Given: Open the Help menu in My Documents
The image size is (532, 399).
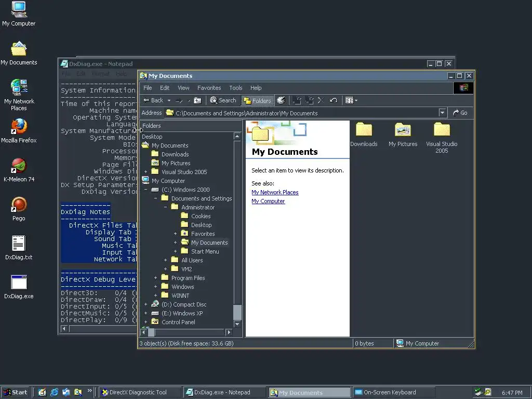Looking at the screenshot, I should pos(256,88).
